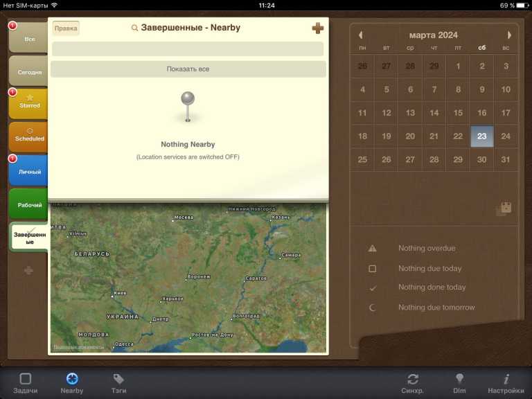
Task: Tap Nothing due today row
Action: pos(429,268)
